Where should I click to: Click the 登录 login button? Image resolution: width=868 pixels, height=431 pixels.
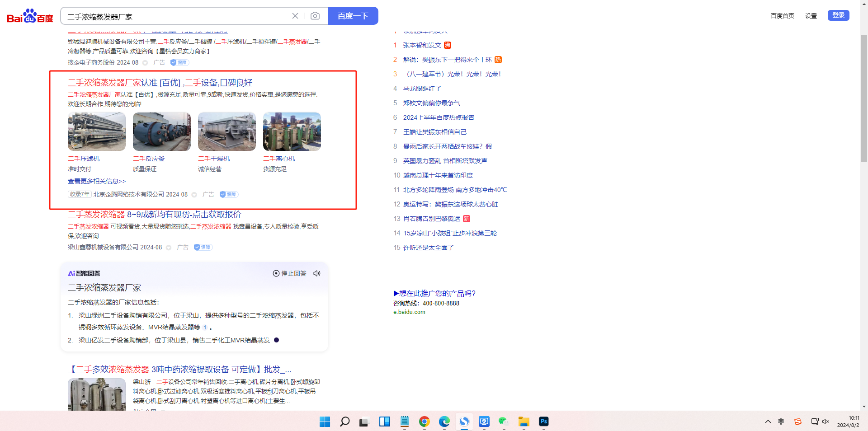tap(838, 15)
